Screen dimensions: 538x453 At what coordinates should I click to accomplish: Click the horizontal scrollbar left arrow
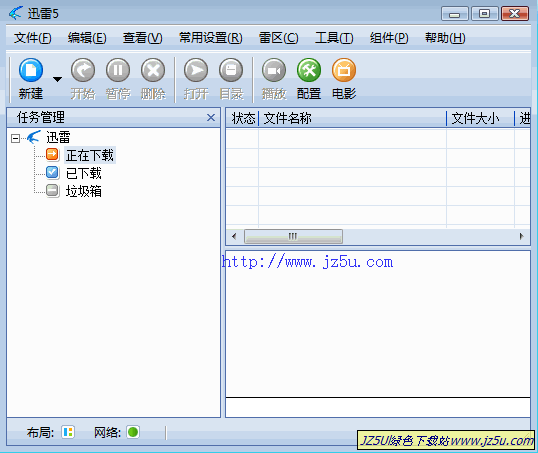(x=234, y=236)
